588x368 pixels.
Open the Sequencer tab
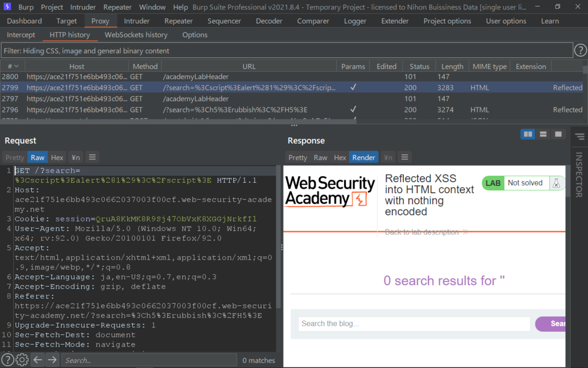pyautogui.click(x=224, y=21)
